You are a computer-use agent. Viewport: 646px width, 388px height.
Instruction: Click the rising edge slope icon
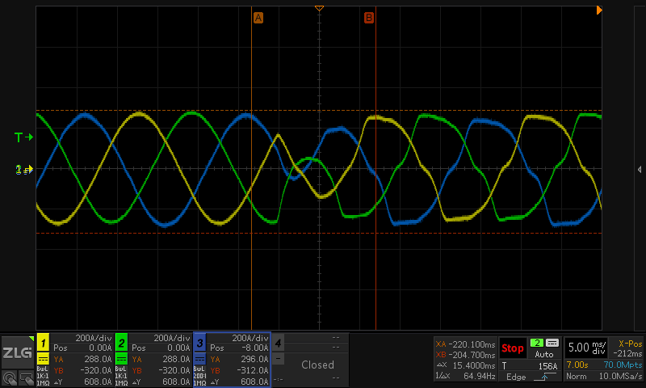545,377
